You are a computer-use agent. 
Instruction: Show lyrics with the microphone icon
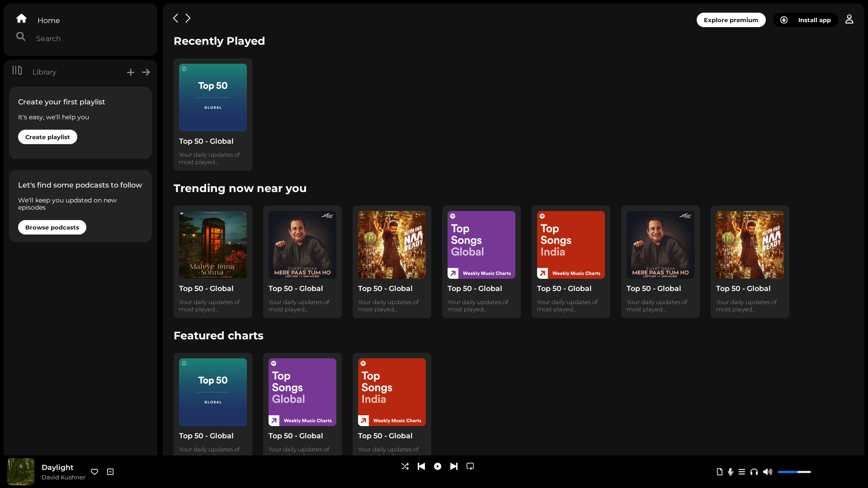(x=731, y=472)
